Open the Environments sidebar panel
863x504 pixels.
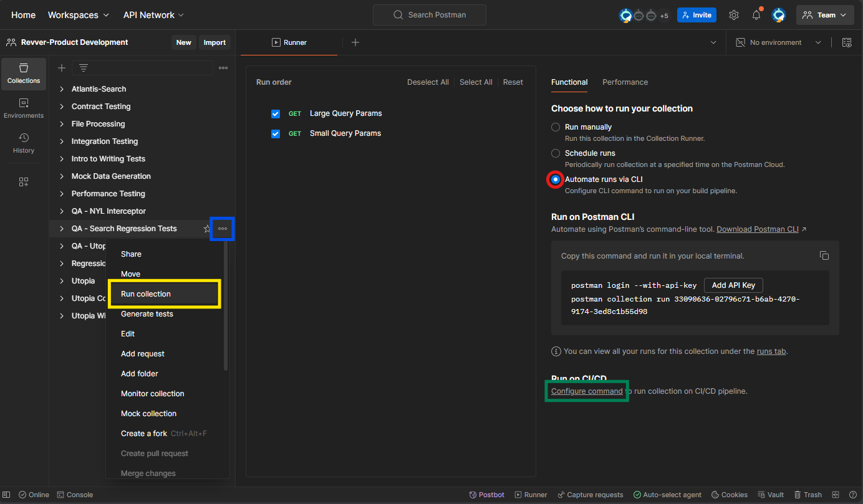[24, 108]
